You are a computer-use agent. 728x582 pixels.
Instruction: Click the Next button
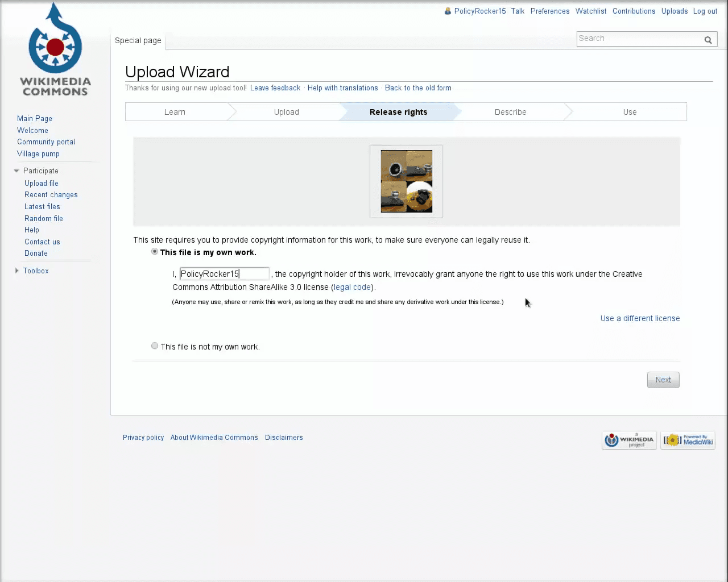663,380
